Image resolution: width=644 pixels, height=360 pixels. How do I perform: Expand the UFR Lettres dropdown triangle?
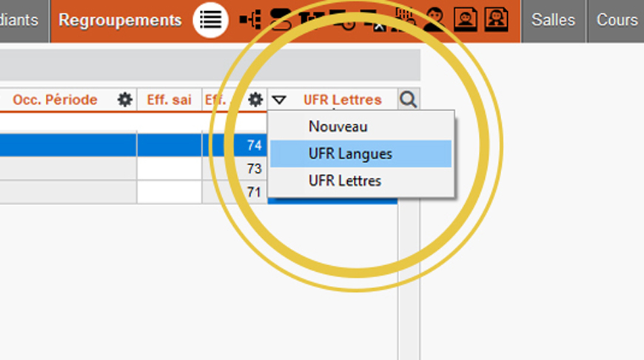279,99
